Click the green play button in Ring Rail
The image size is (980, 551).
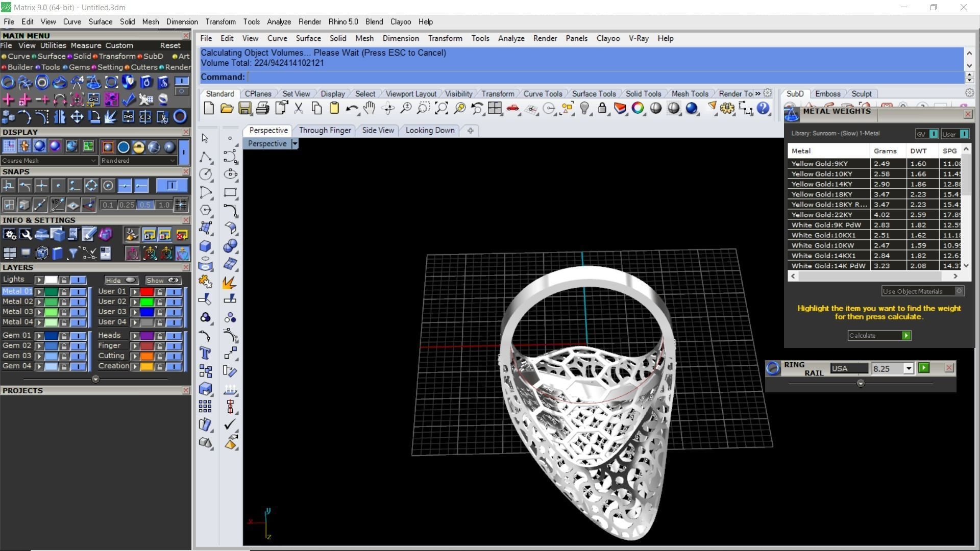923,368
